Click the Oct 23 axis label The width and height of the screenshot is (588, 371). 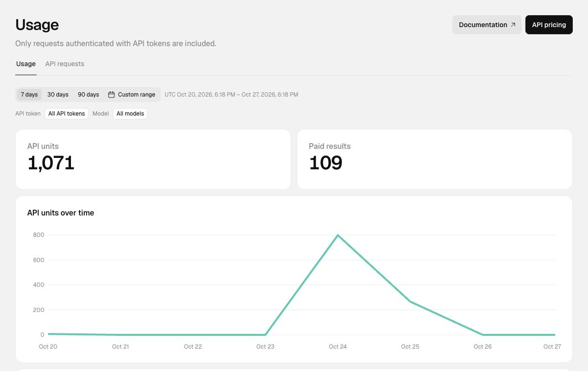coord(265,346)
